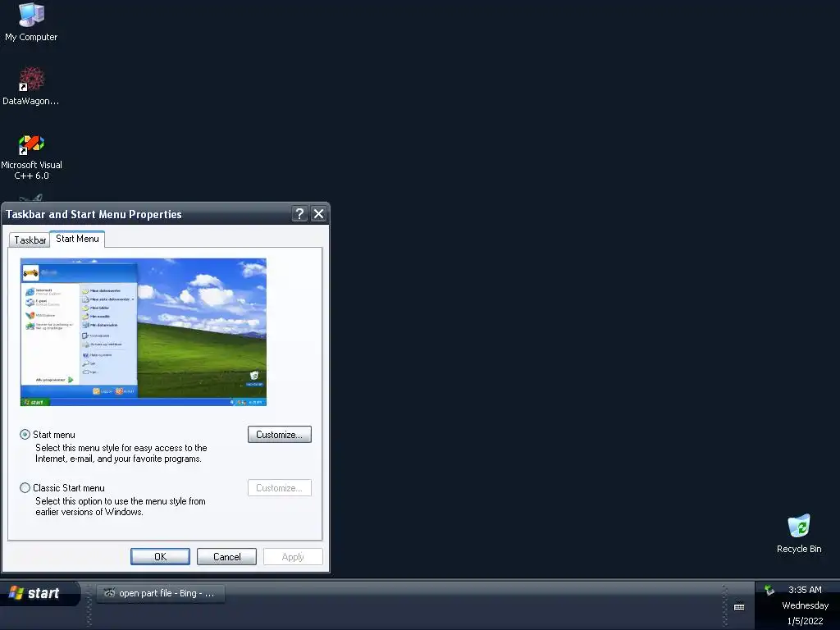
Task: Click Customize next to Start menu
Action: 279,435
